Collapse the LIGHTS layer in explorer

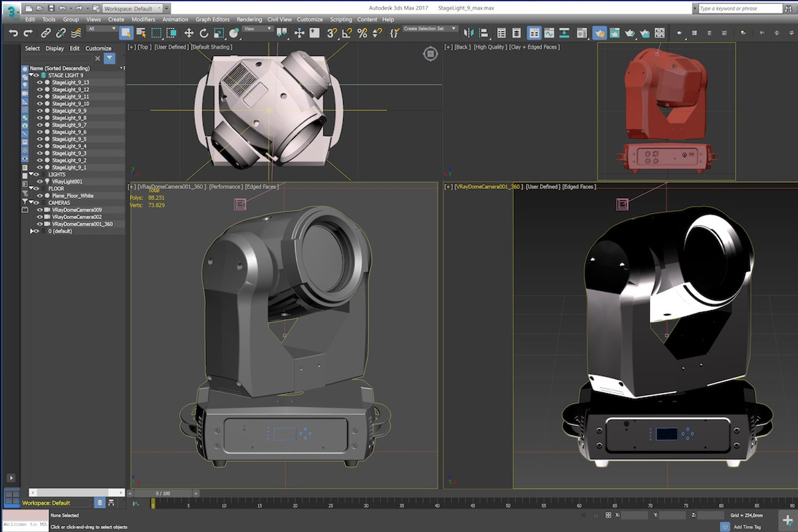point(31,174)
